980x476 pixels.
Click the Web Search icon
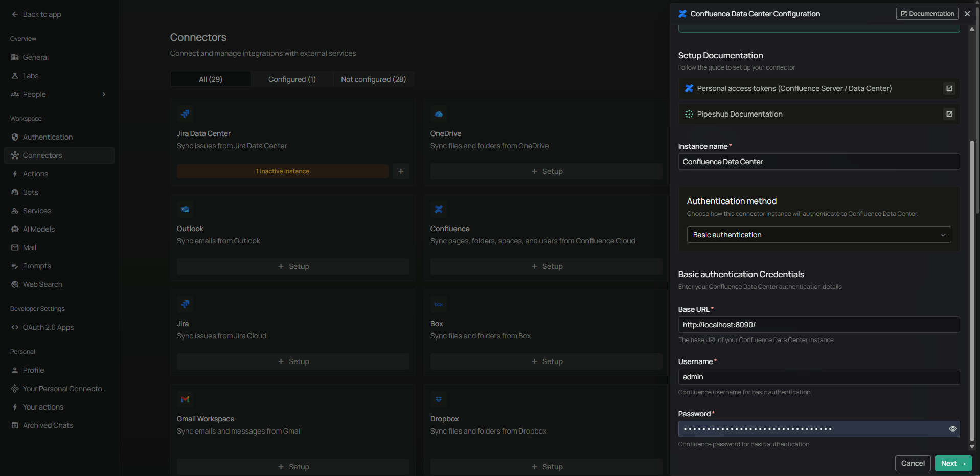[x=15, y=284]
